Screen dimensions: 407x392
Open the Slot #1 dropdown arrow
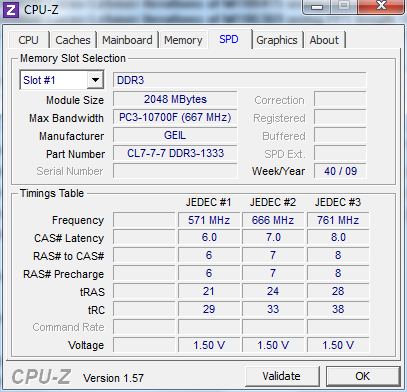95,80
